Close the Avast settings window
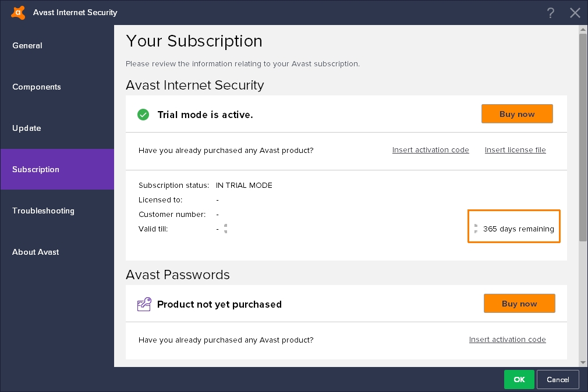The width and height of the screenshot is (588, 392). click(x=575, y=13)
